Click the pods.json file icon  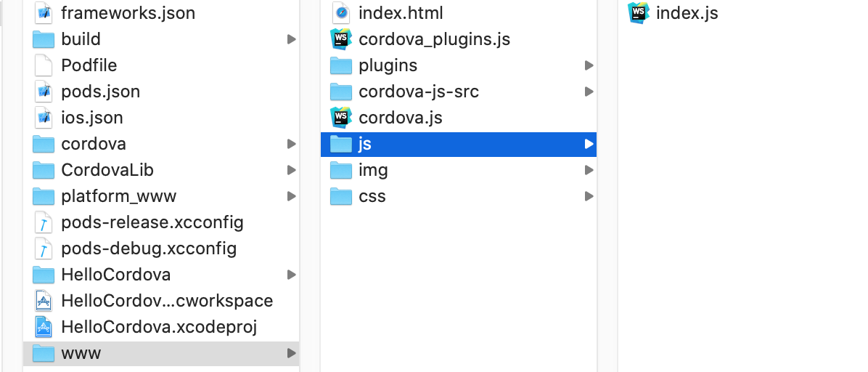pos(44,92)
